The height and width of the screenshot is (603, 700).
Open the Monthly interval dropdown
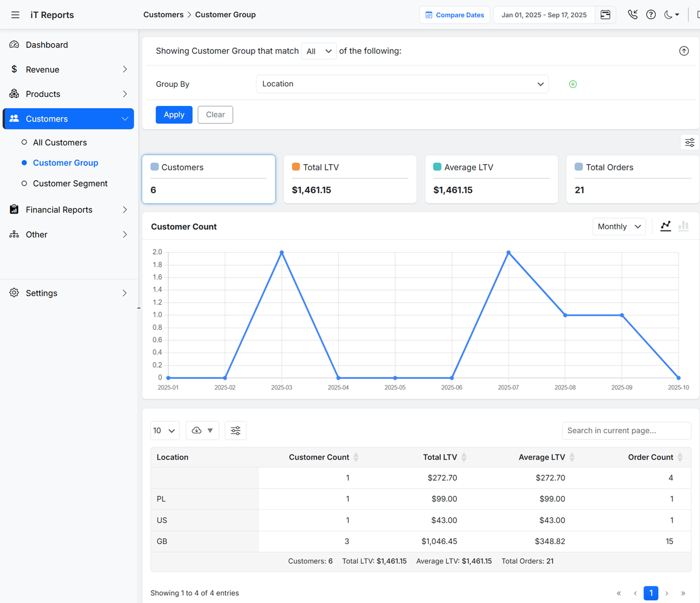click(x=619, y=226)
